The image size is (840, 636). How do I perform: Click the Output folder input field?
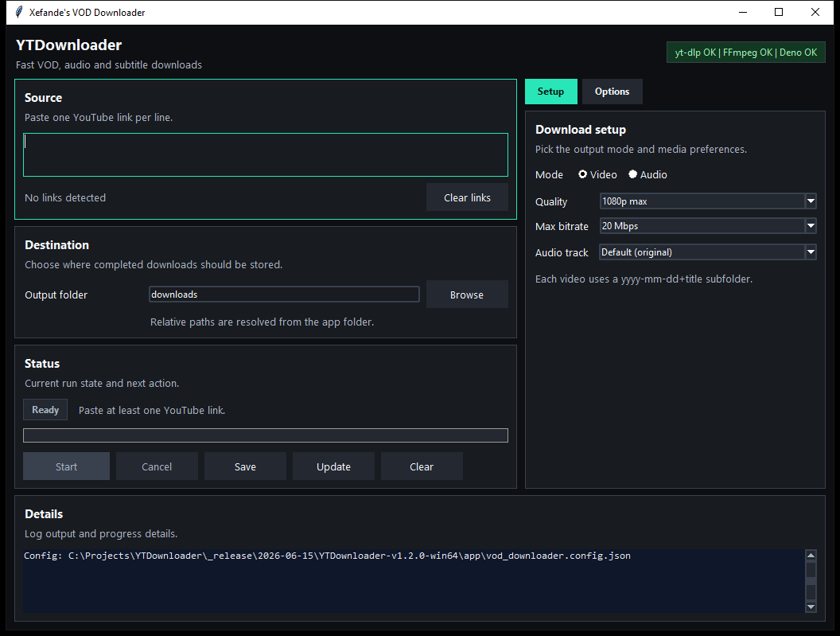pos(284,294)
